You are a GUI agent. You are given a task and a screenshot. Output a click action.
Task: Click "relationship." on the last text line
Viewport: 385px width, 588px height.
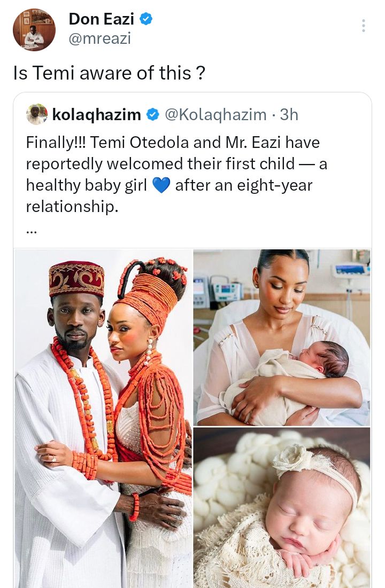coord(72,207)
